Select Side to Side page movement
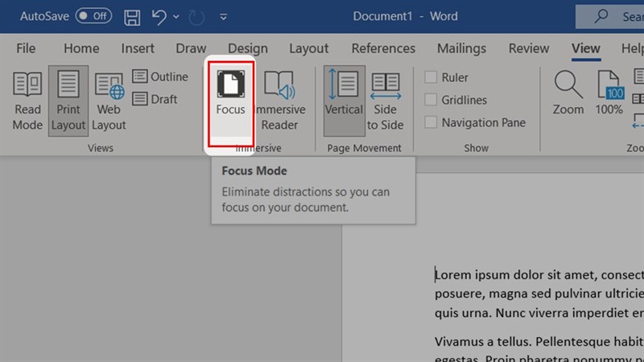Viewport: 644px width, 362px height. click(x=386, y=101)
